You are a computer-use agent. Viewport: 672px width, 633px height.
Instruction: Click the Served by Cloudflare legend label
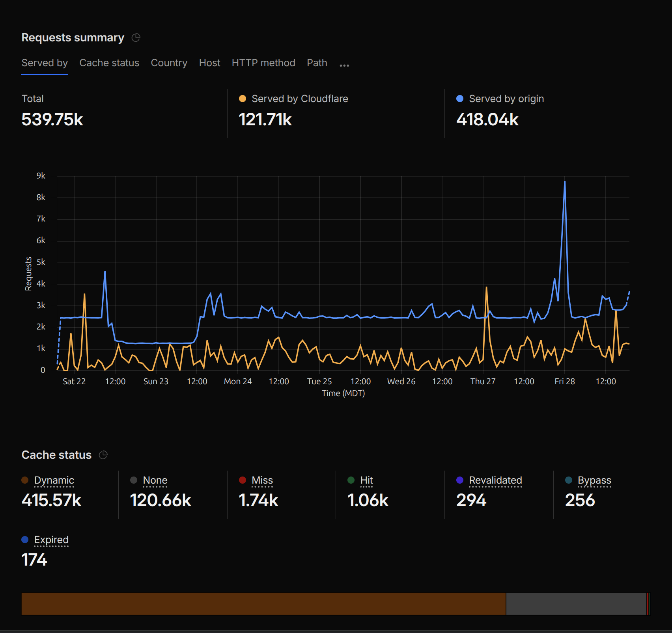[300, 99]
